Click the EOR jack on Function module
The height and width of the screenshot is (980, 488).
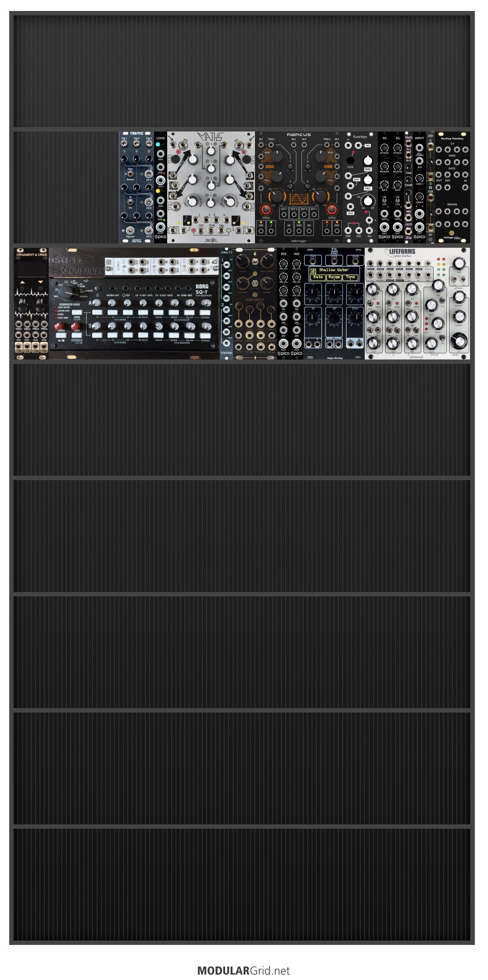tap(348, 230)
